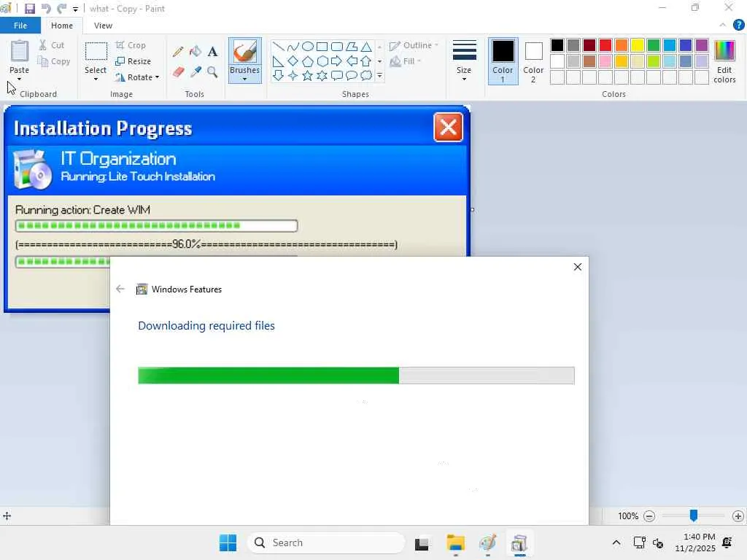Pick the Hexagon shape

point(322,61)
